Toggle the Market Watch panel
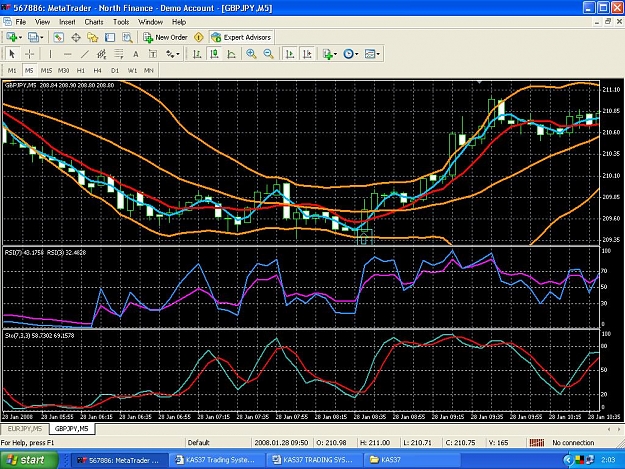The image size is (625, 469). coord(59,37)
